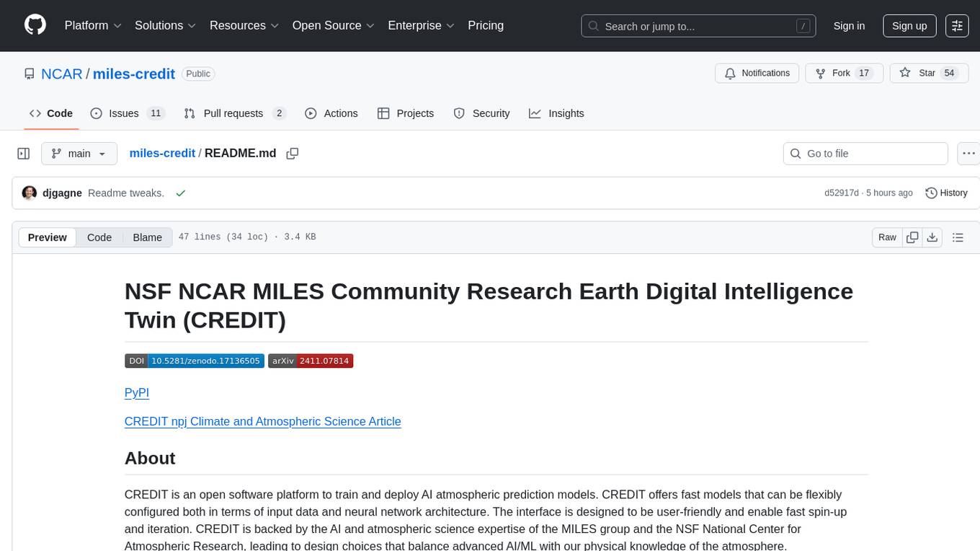Focus the Search or jump to field
Viewport: 980px width, 551px height.
[x=698, y=26]
